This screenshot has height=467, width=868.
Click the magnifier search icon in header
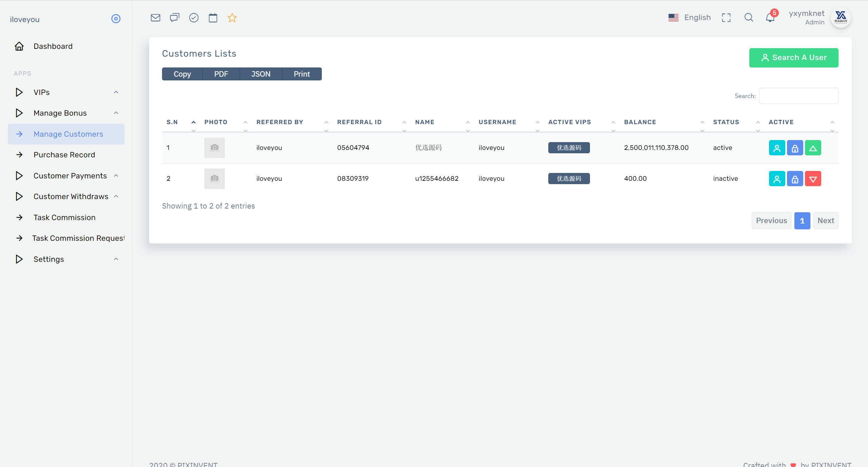point(749,18)
